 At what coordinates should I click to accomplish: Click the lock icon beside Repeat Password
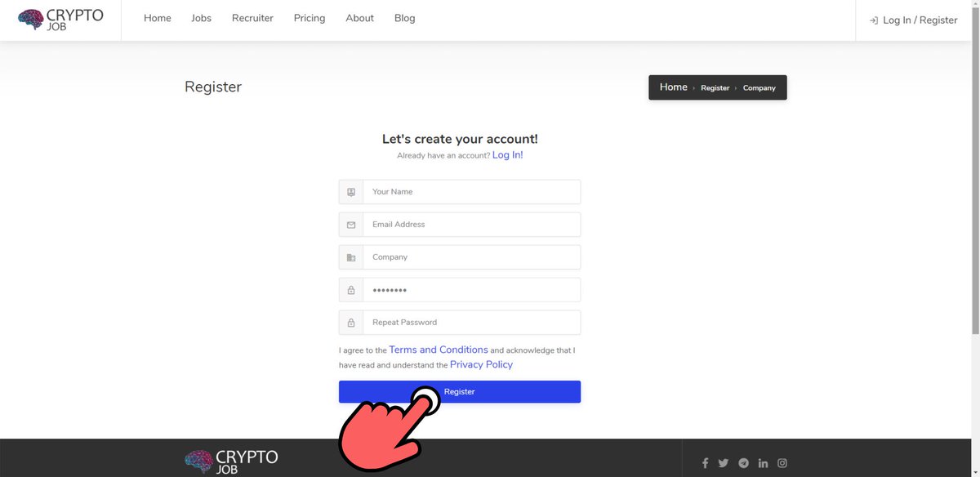(351, 323)
